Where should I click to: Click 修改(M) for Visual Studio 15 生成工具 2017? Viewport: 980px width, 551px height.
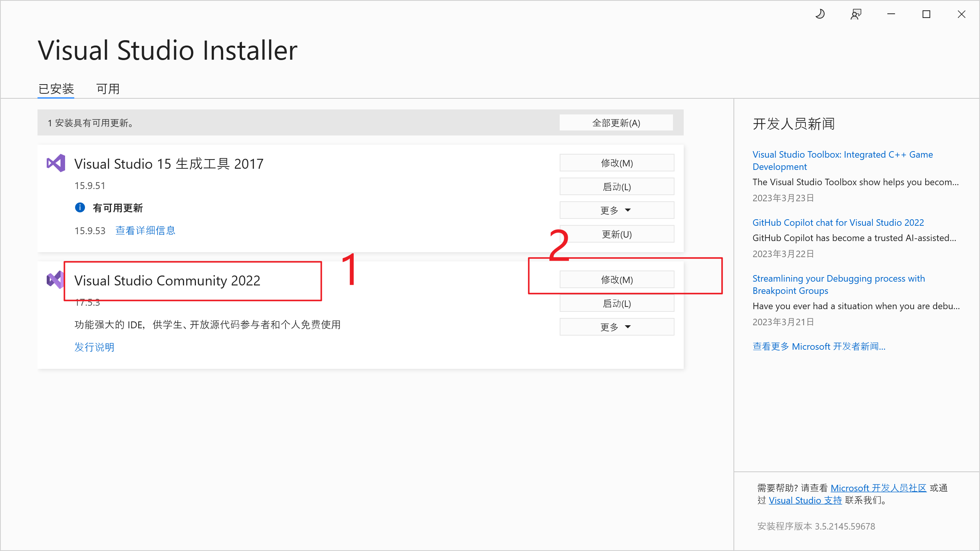[617, 163]
